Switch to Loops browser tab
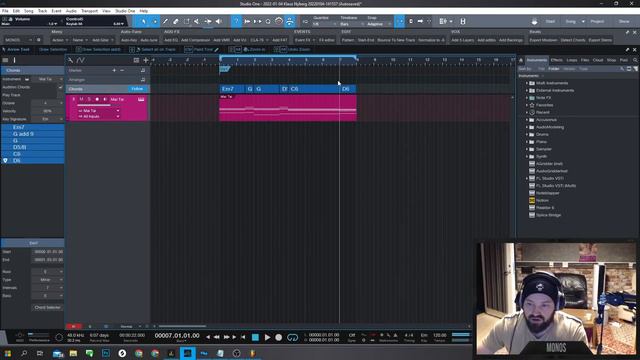640x360 pixels. tap(572, 60)
